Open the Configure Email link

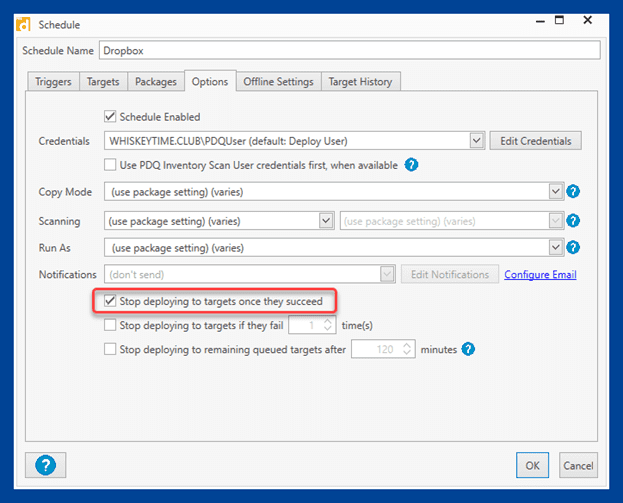(540, 274)
